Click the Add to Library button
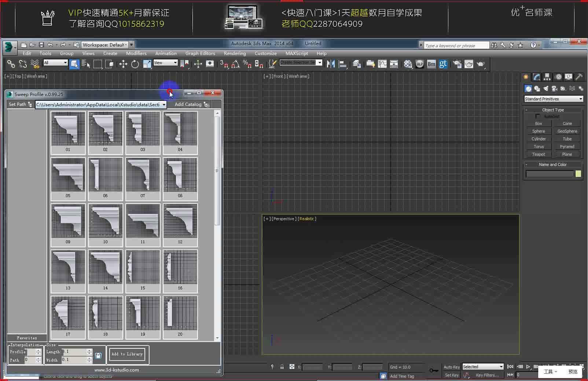Viewport: 588px width, 381px height. pos(127,354)
